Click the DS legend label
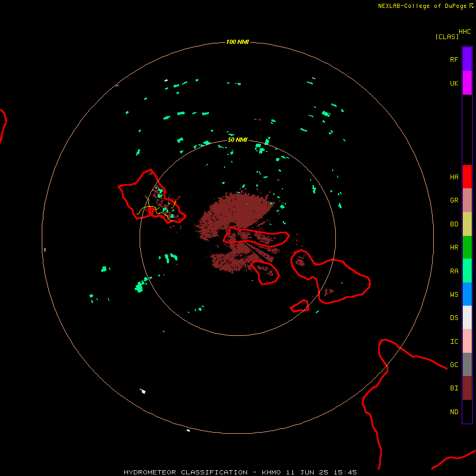 tap(454, 318)
